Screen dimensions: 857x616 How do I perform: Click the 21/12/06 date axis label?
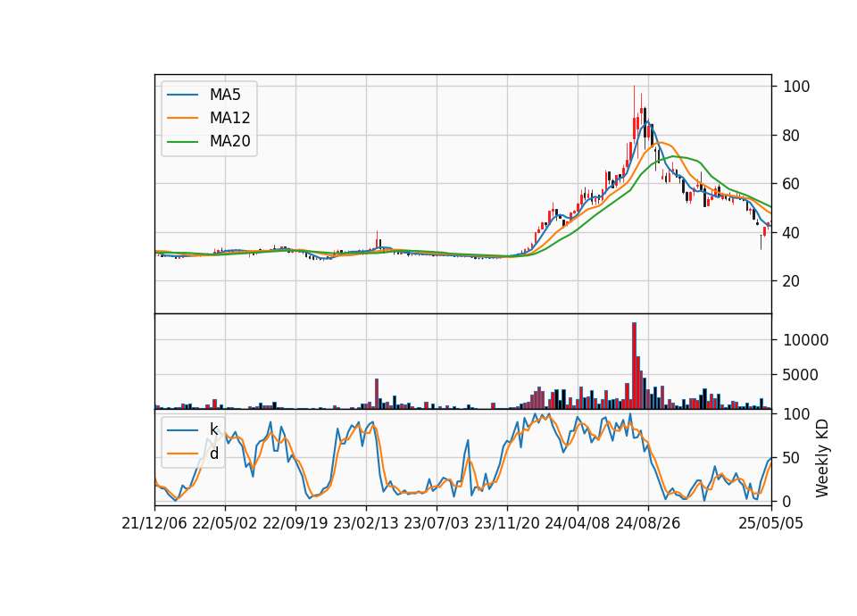tap(154, 523)
